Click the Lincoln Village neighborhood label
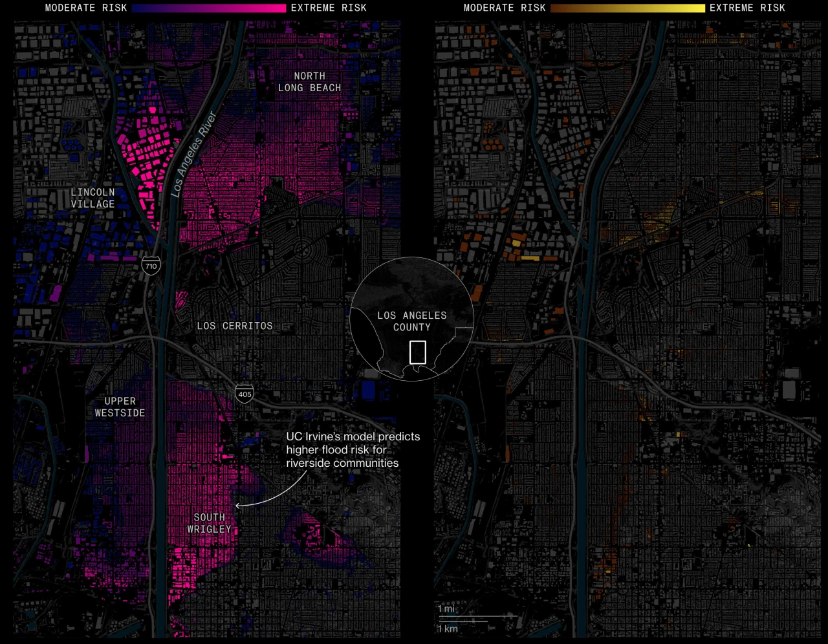 [93, 198]
